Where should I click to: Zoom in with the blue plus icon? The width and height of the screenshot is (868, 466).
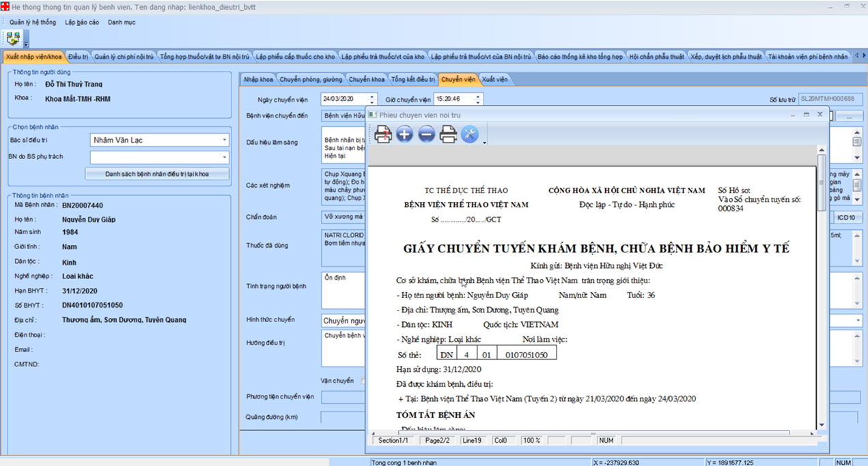(x=405, y=134)
